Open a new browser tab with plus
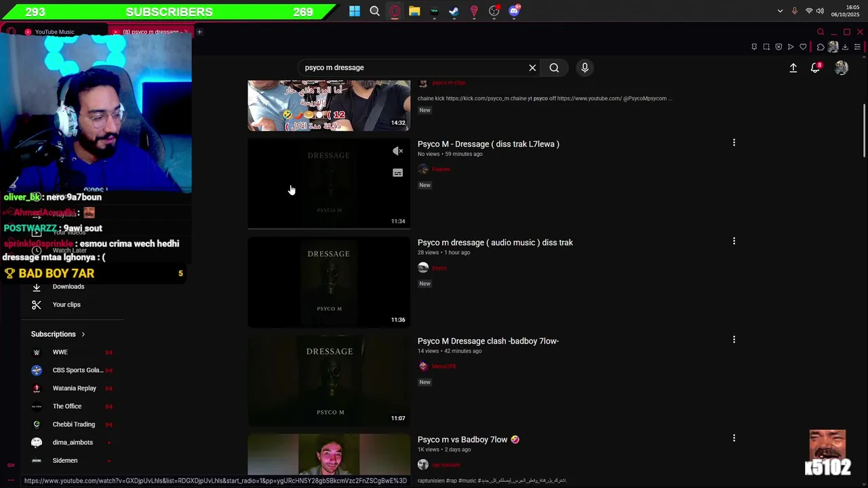This screenshot has width=868, height=488. coord(199,32)
